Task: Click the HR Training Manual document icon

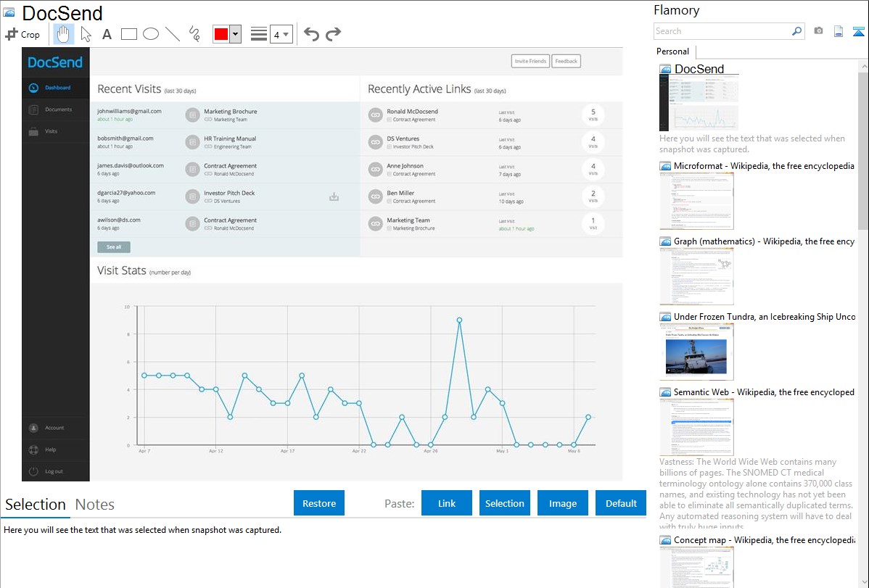Action: (192, 142)
